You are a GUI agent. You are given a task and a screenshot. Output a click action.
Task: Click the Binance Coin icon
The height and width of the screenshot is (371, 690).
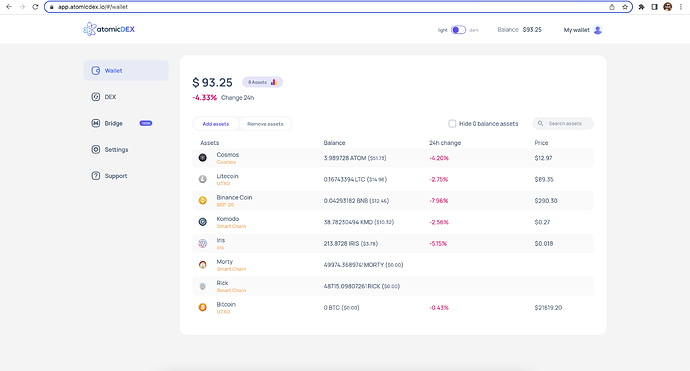coord(202,200)
